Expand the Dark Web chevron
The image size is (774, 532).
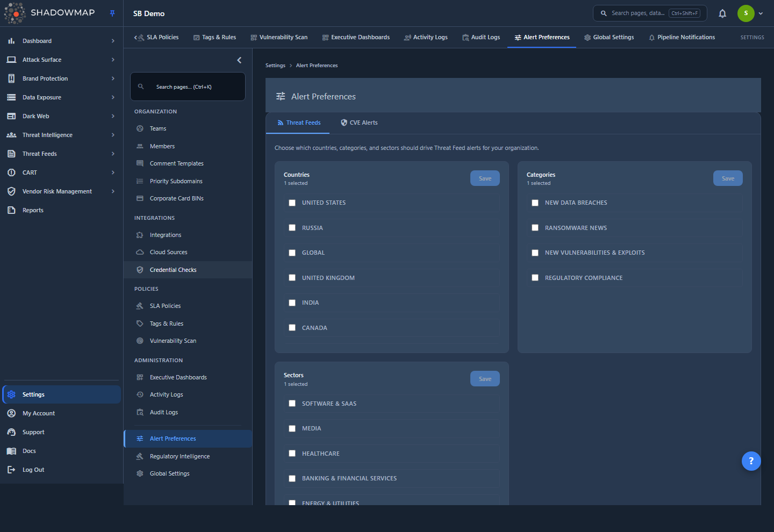tap(113, 116)
